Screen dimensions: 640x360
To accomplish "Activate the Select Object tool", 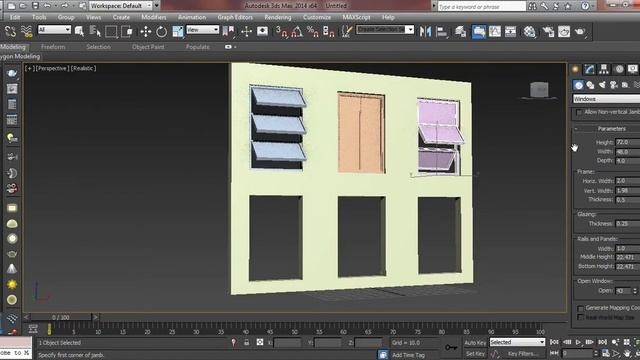I will tap(79, 31).
